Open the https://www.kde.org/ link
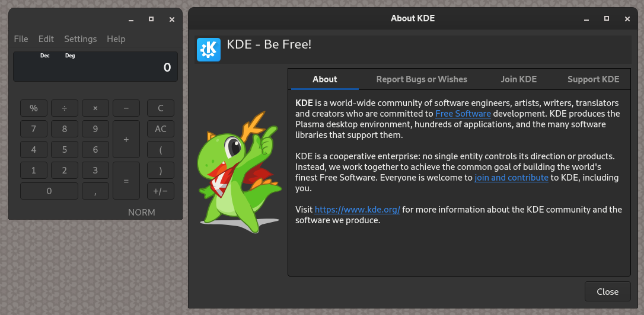Image resolution: width=644 pixels, height=315 pixels. point(358,210)
